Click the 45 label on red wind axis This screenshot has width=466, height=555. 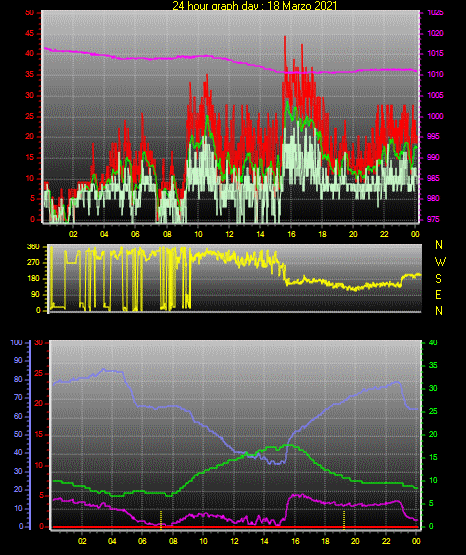pyautogui.click(x=29, y=34)
